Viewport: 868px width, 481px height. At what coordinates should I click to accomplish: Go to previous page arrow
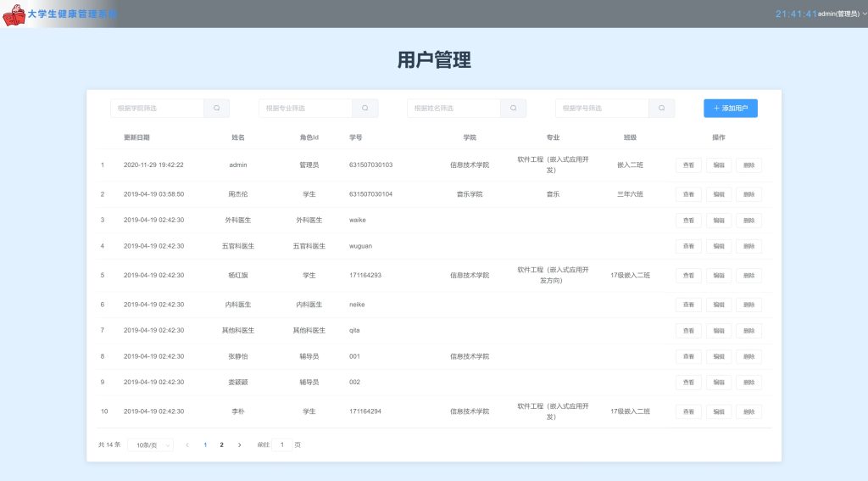pos(187,445)
